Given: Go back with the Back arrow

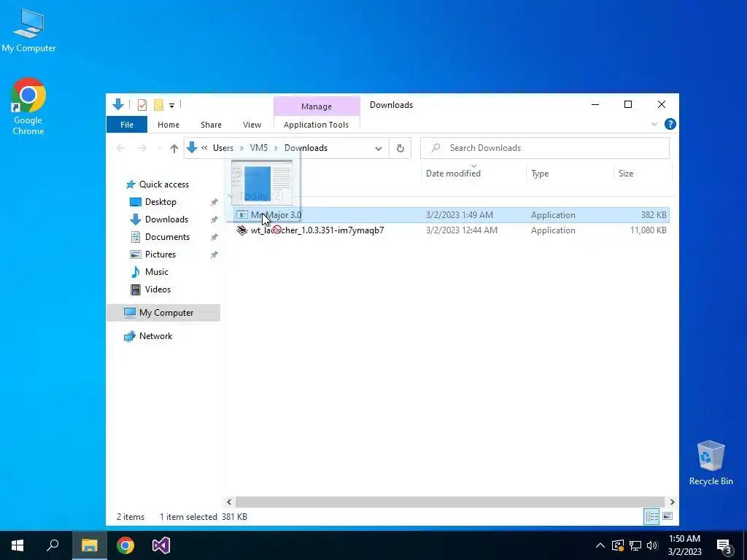Looking at the screenshot, I should pos(120,148).
